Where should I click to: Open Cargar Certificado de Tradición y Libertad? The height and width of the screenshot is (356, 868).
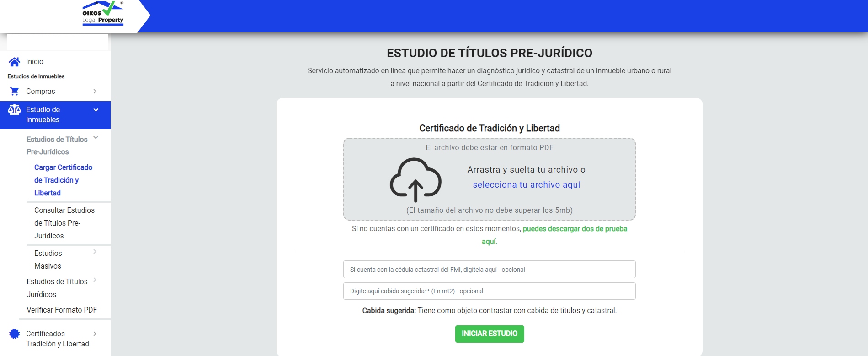click(x=63, y=180)
